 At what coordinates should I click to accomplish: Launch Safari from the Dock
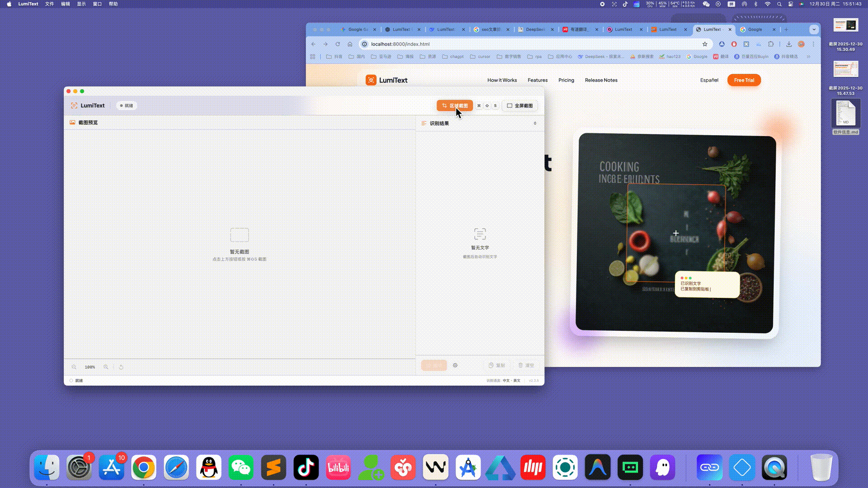pyautogui.click(x=176, y=467)
